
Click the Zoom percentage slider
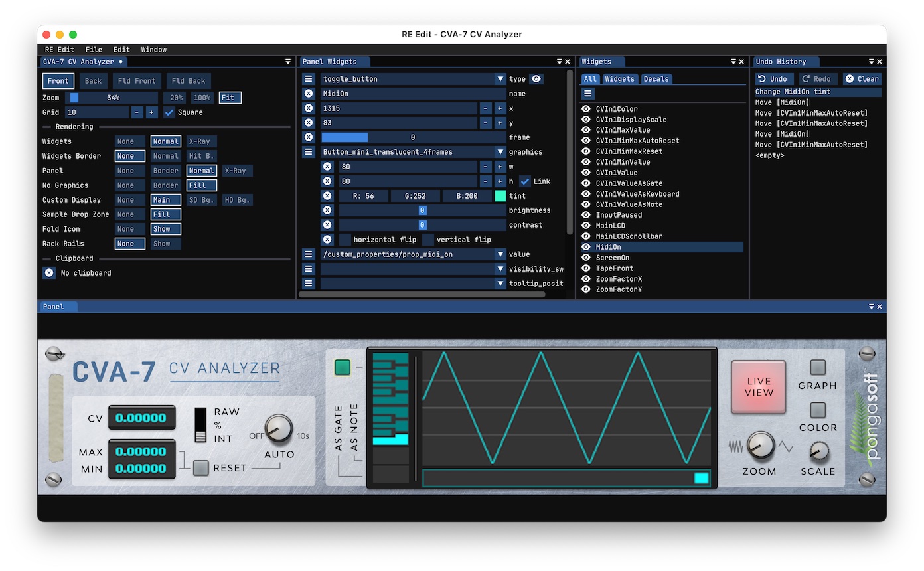click(x=113, y=98)
